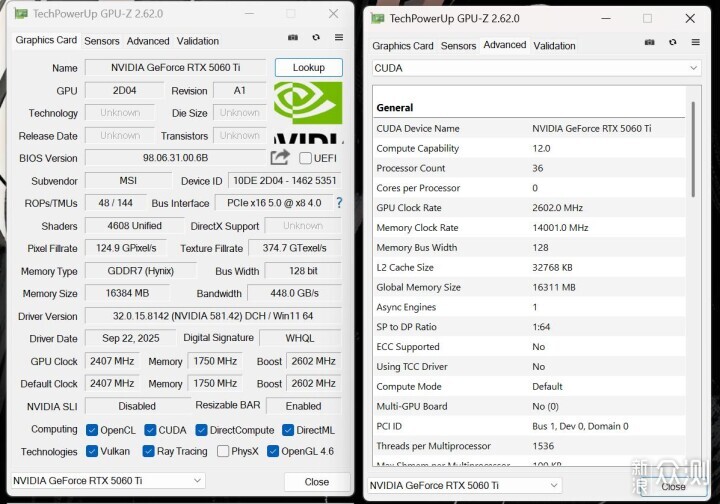Toggle the UEFI checkbox

(305, 158)
